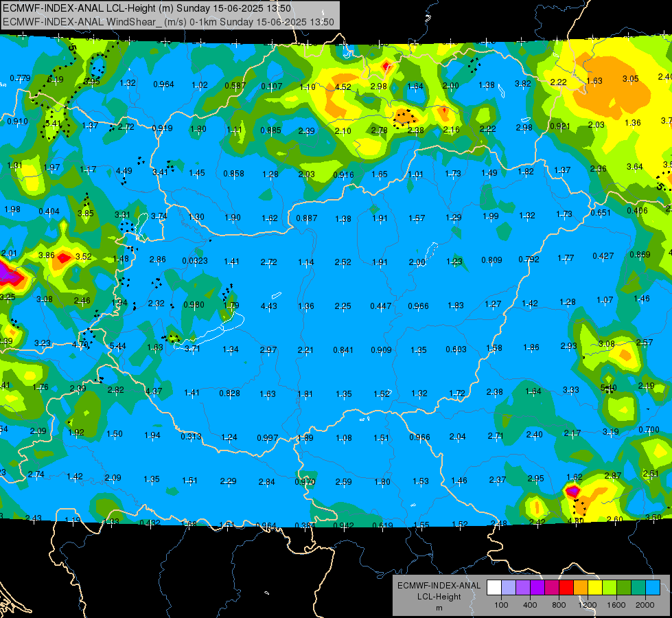Image resolution: width=672 pixels, height=618 pixels.
Task: Click the sky blue legend swatch
Action: click(653, 588)
